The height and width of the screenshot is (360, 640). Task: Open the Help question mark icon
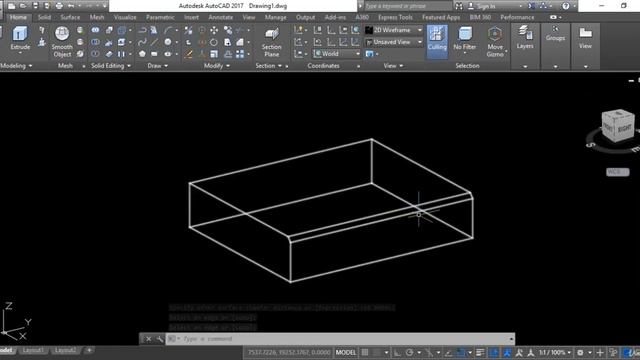tap(566, 6)
